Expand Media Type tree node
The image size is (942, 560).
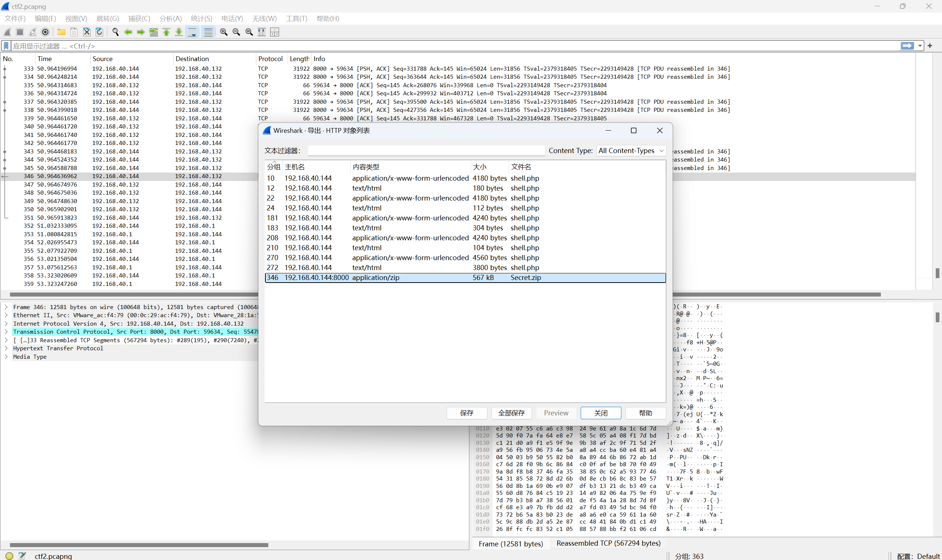6,357
